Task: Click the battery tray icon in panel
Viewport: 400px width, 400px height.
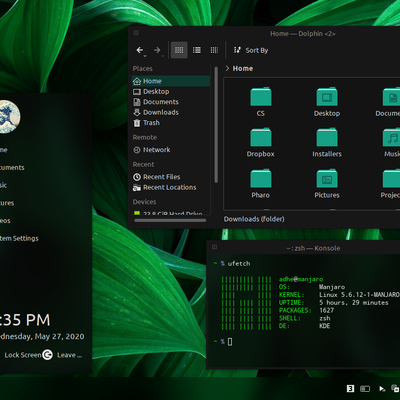Action: click(x=365, y=389)
